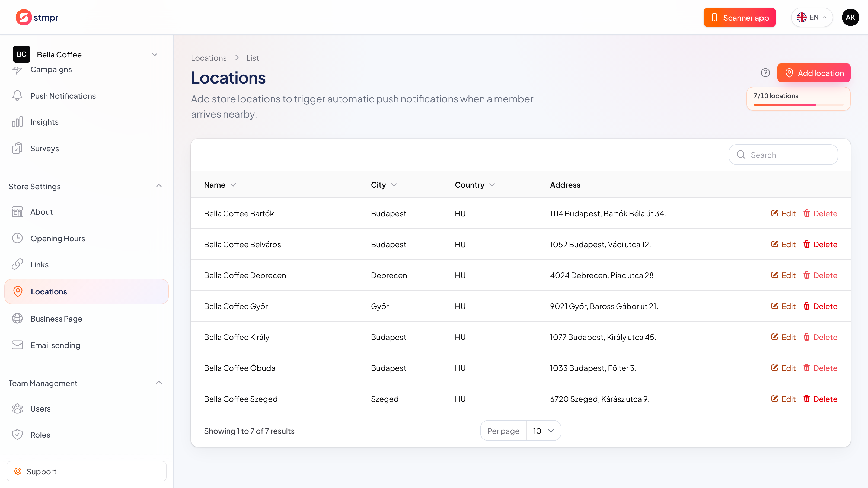
Task: Click the Locations breadcrumb link
Action: (x=209, y=57)
